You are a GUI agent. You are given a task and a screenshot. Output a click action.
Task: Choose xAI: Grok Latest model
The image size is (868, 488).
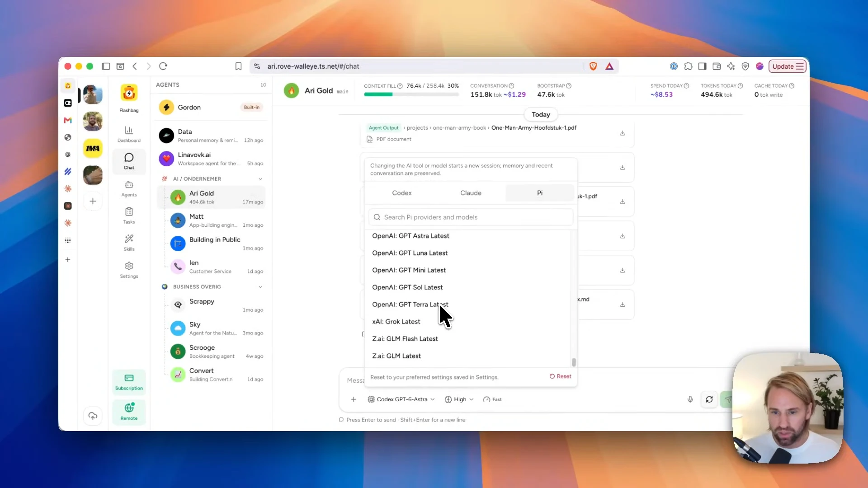pos(469,322)
